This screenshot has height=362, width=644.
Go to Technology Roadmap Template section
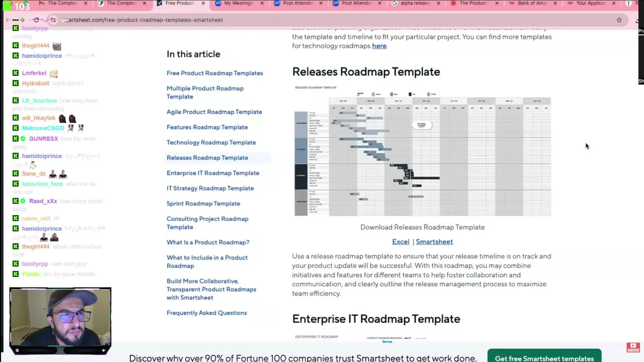coord(211,143)
